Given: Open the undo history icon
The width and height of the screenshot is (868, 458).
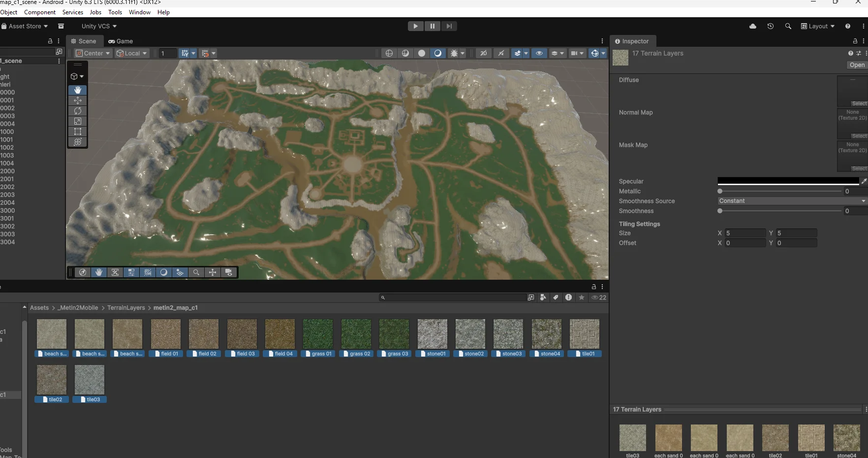Looking at the screenshot, I should [771, 26].
